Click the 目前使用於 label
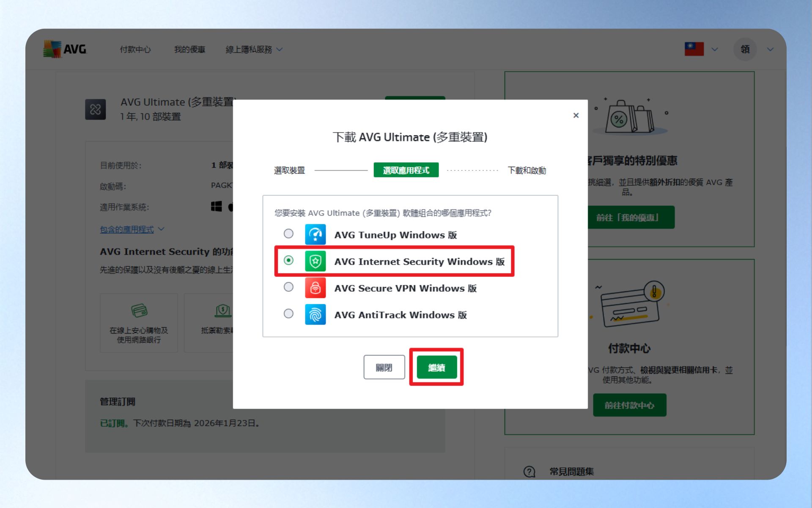812x508 pixels. pos(121,165)
